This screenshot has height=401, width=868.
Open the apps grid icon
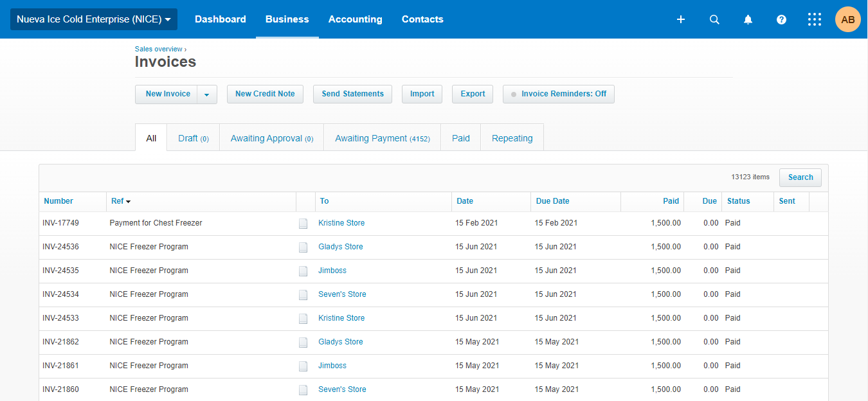point(815,19)
